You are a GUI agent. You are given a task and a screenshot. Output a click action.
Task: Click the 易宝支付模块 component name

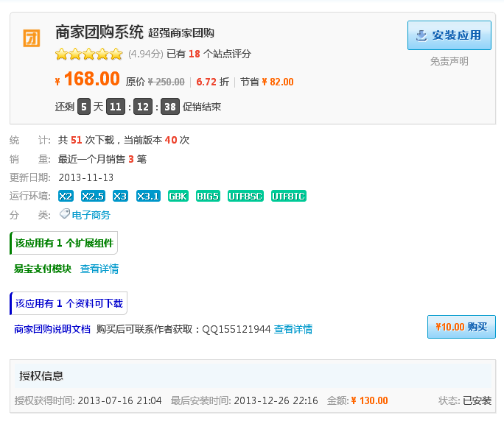(x=43, y=269)
